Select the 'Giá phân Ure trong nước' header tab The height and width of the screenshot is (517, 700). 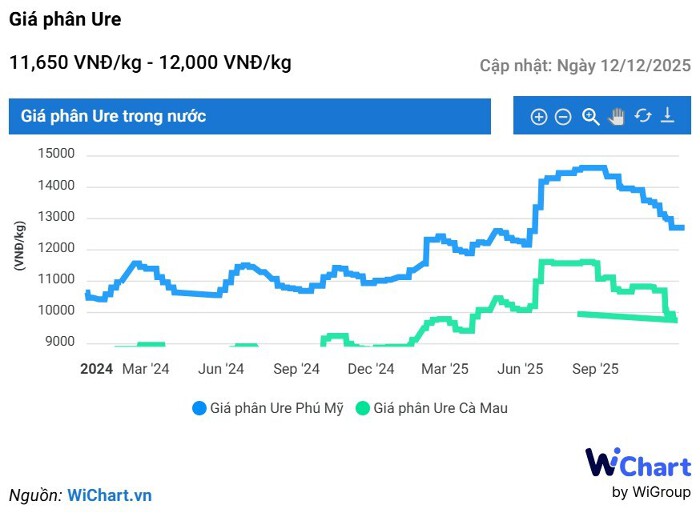tap(114, 116)
